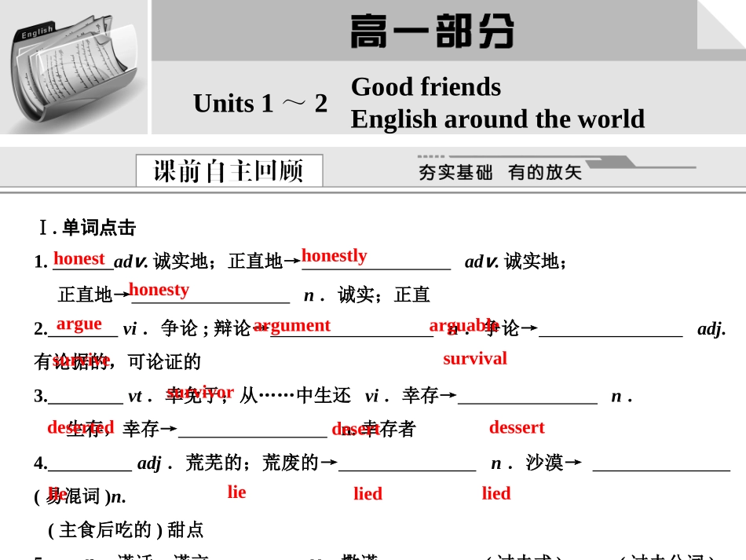This screenshot has height=560, width=746.
Task: Click the red answer argument
Action: point(291,325)
